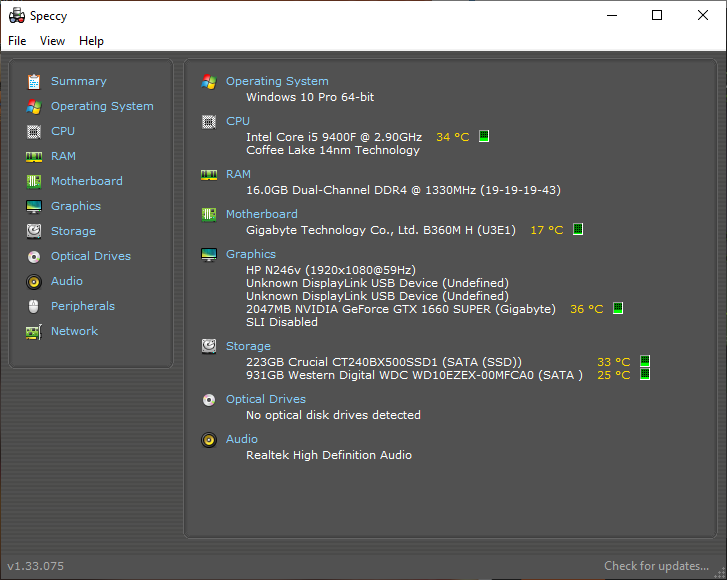Go to Operating System section in sidebar
Screen dimensions: 727x580
click(102, 106)
